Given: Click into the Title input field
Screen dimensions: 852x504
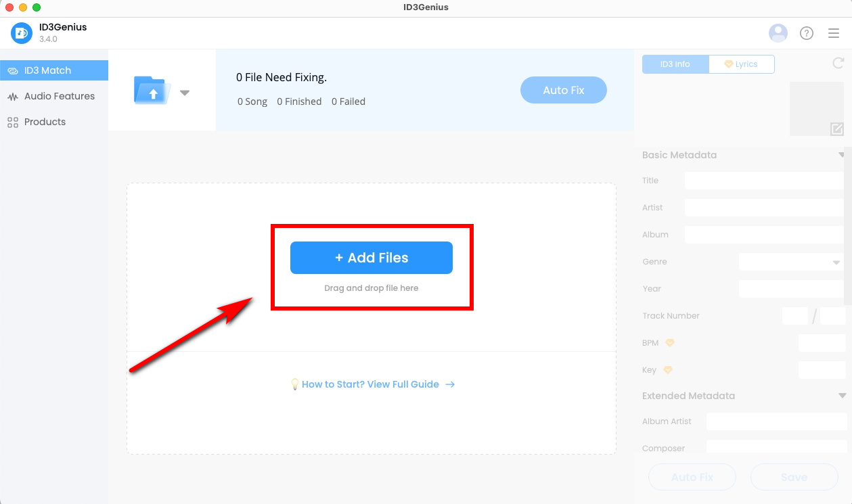Looking at the screenshot, I should pyautogui.click(x=763, y=181).
